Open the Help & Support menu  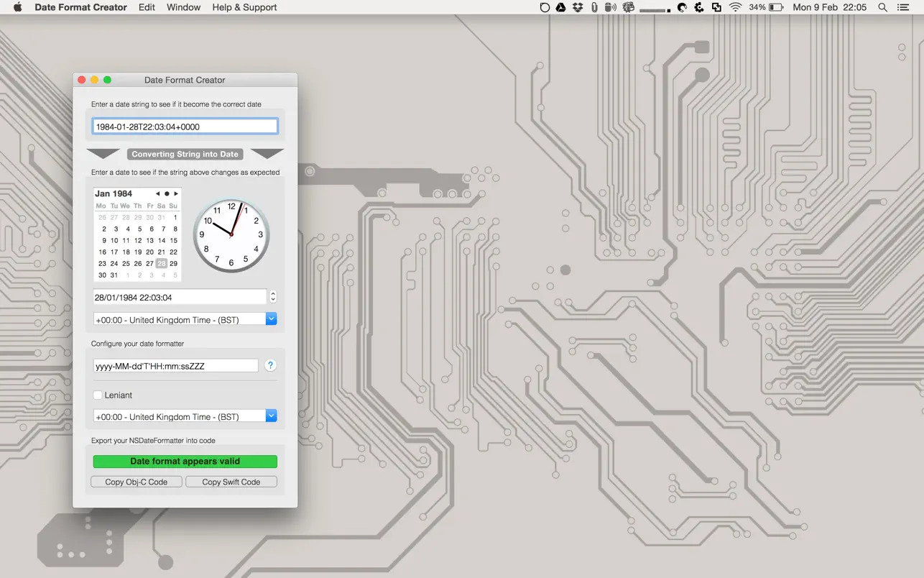[x=244, y=7]
